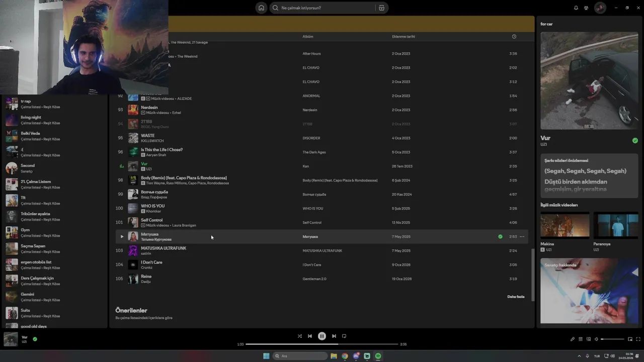Click the track list vertical scrollbar
The width and height of the screenshot is (644, 362).
(x=532, y=275)
